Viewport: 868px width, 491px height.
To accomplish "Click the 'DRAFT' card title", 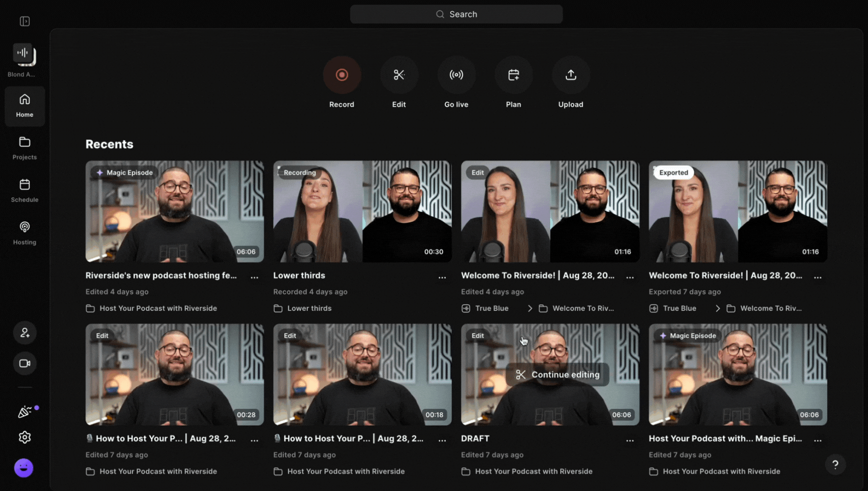I will [x=475, y=438].
